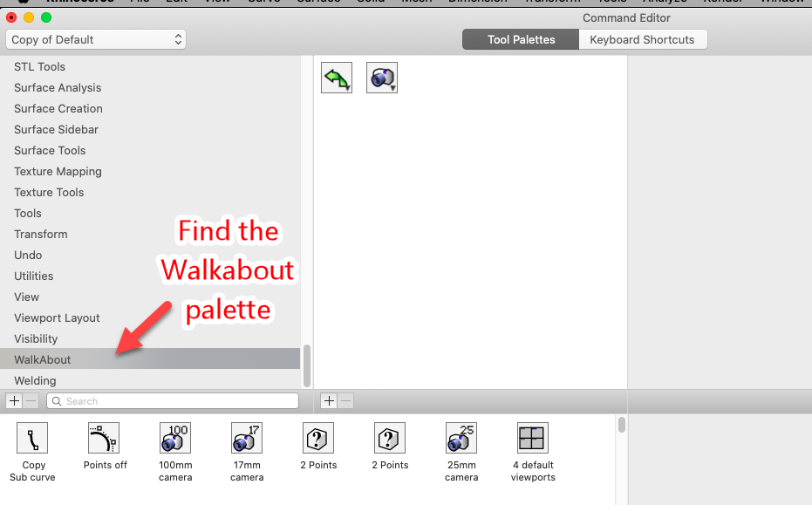Viewport: 812px width, 505px height.
Task: Add a tool button with the plus beside palette area
Action: coord(329,401)
